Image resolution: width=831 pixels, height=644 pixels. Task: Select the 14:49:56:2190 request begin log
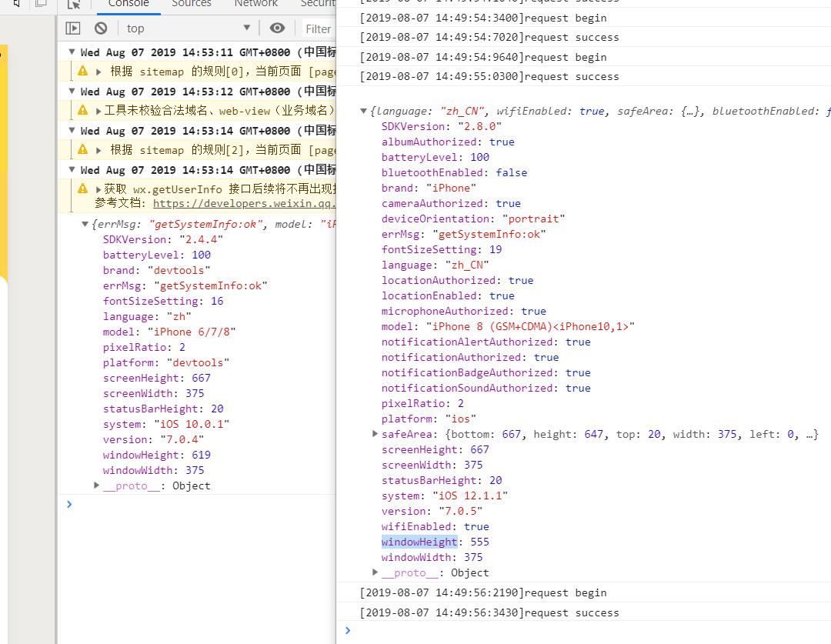click(x=483, y=592)
